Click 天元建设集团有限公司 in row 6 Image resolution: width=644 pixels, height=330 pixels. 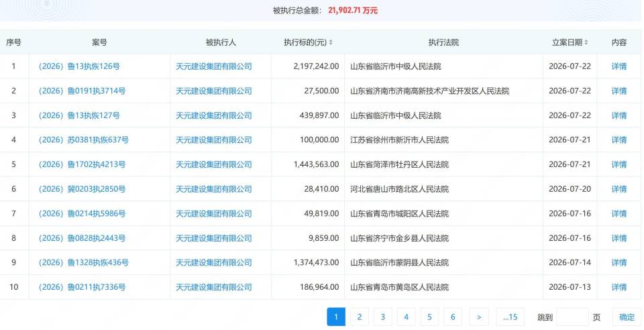(x=213, y=188)
